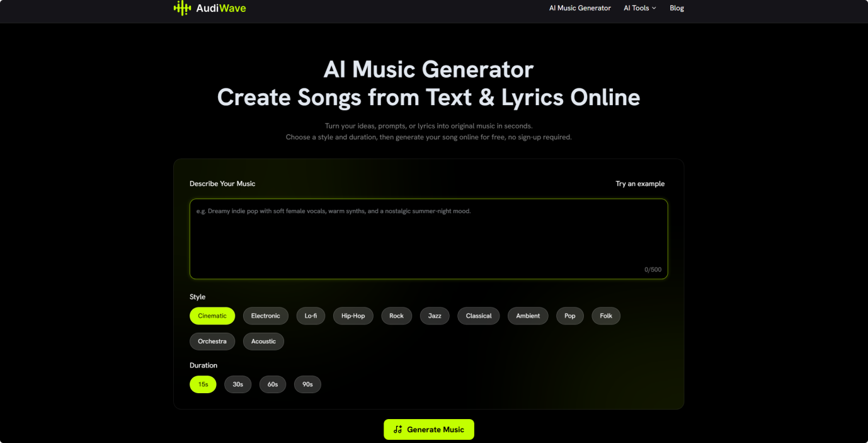Set duration to 15s
This screenshot has height=443, width=868.
click(x=203, y=384)
